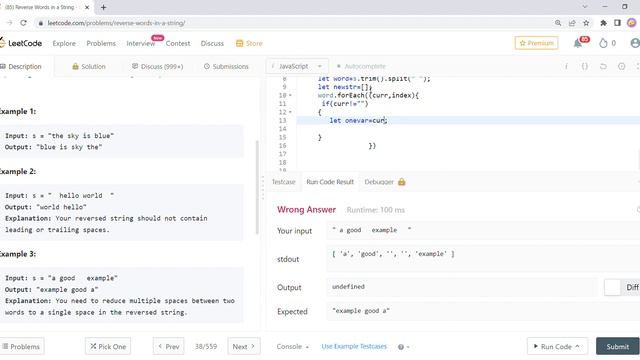This screenshot has width=640, height=360.
Task: Open the JavaScript language dropdown
Action: click(297, 66)
